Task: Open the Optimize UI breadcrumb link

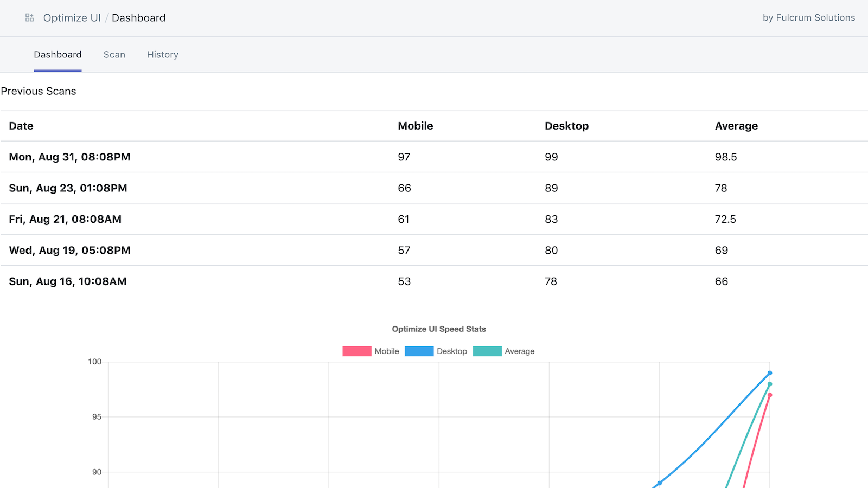Action: point(71,17)
